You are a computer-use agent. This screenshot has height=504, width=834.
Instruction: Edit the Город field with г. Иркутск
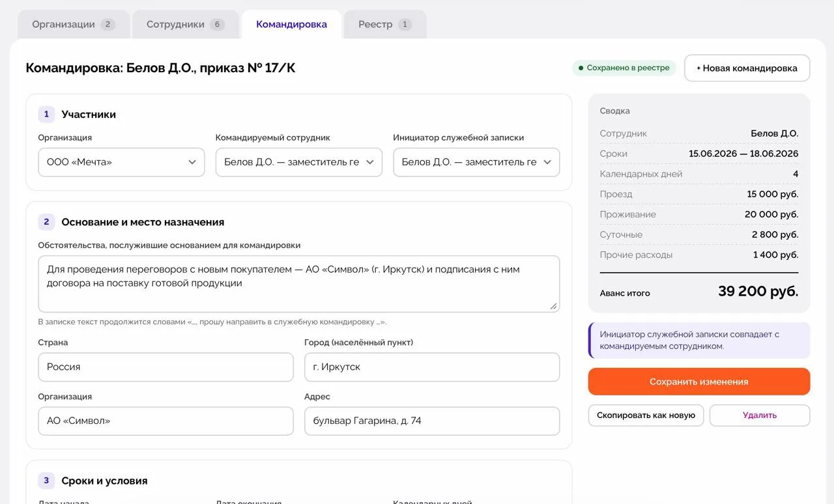pyautogui.click(x=432, y=367)
